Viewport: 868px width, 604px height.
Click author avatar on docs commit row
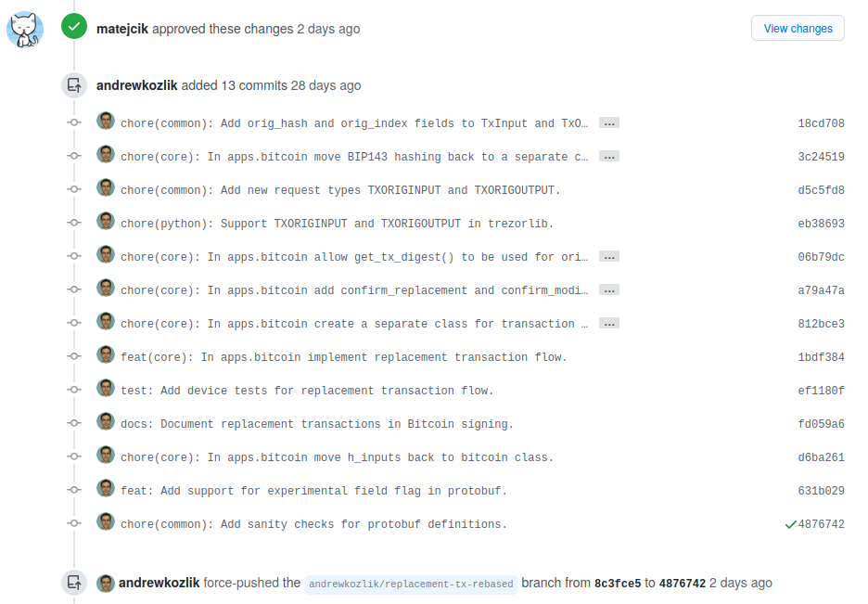(x=106, y=422)
